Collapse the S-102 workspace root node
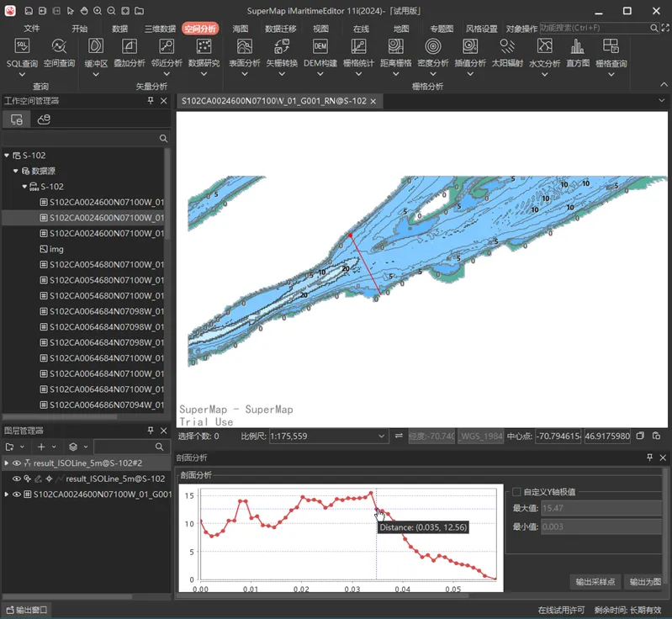 [7, 156]
